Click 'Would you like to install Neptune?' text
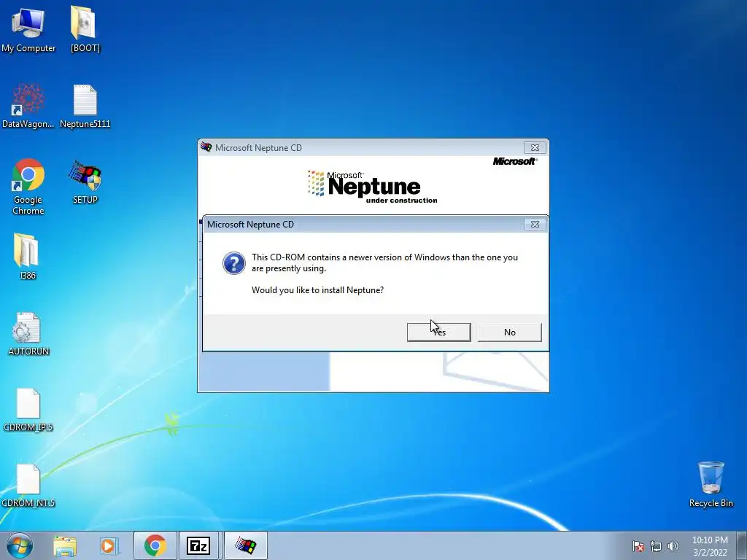This screenshot has width=747, height=560. pos(317,290)
